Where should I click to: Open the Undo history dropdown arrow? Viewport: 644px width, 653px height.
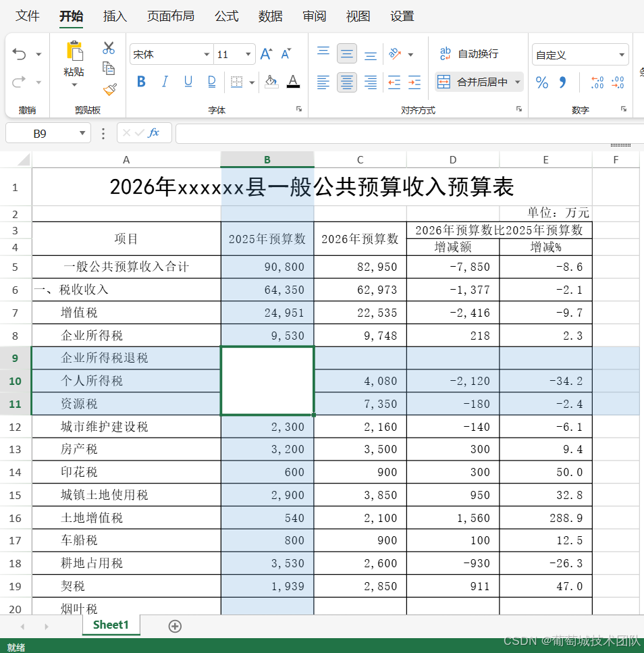(x=38, y=54)
